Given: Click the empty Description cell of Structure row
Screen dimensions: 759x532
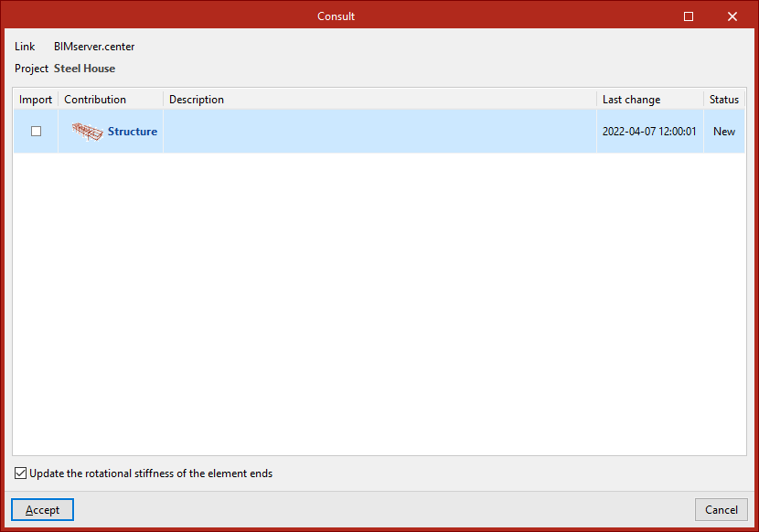Looking at the screenshot, I should coord(379,132).
